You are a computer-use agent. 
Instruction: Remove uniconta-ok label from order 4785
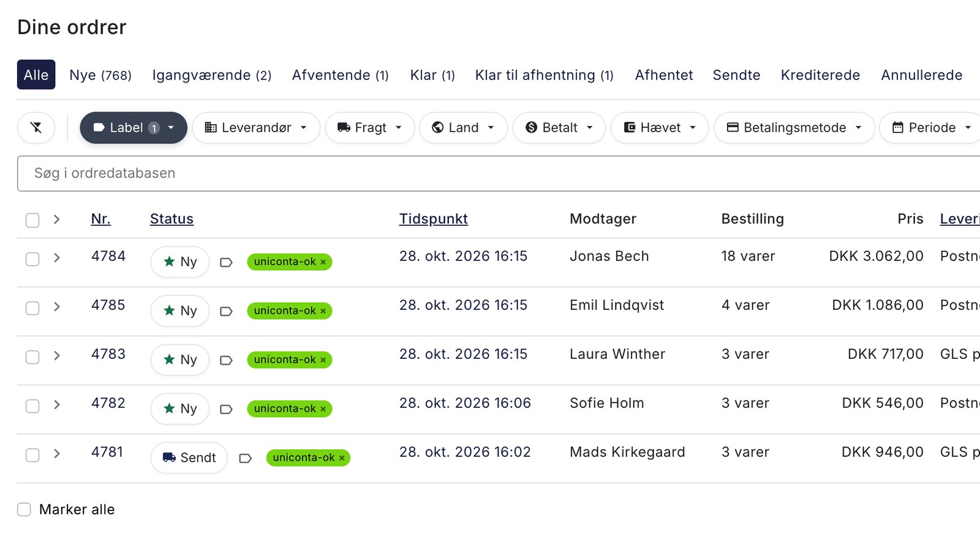pyautogui.click(x=323, y=311)
